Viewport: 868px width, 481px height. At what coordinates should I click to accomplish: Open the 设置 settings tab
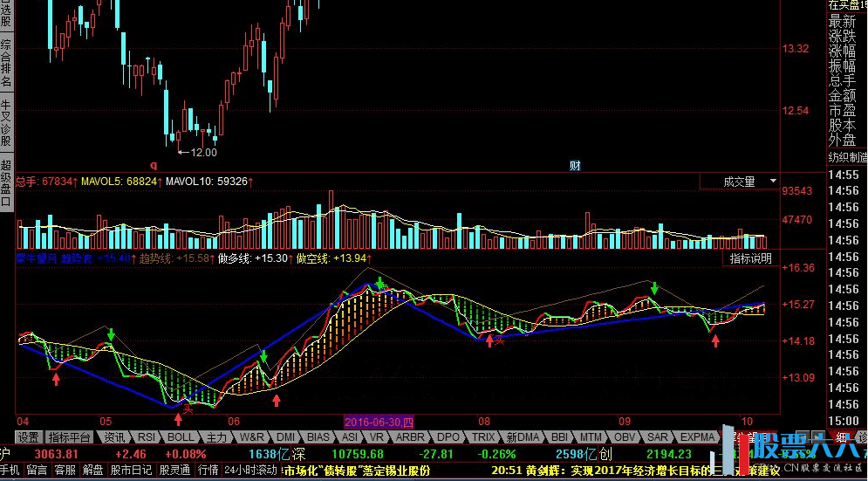click(x=29, y=436)
